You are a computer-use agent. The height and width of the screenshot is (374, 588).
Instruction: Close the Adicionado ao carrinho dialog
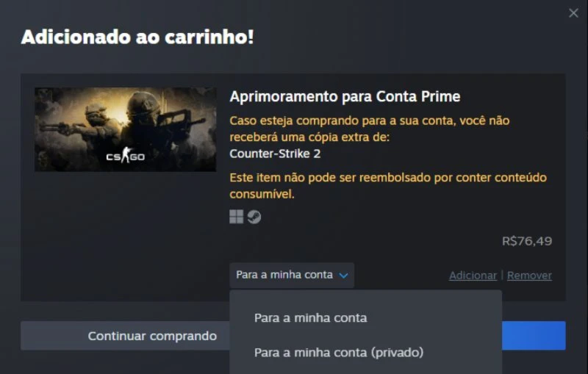tap(573, 13)
